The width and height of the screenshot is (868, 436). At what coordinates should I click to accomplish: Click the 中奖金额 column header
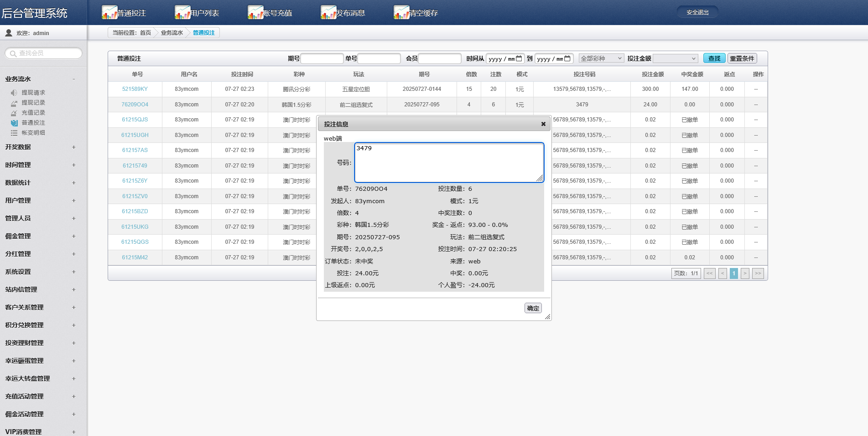tap(692, 74)
